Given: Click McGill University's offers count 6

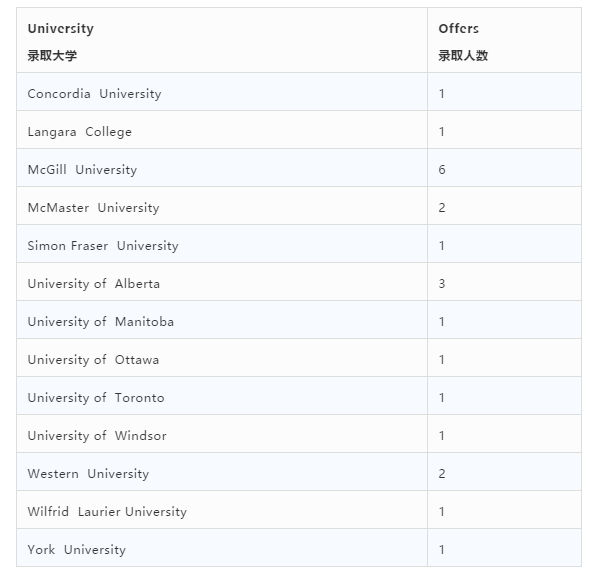Looking at the screenshot, I should tap(442, 170).
